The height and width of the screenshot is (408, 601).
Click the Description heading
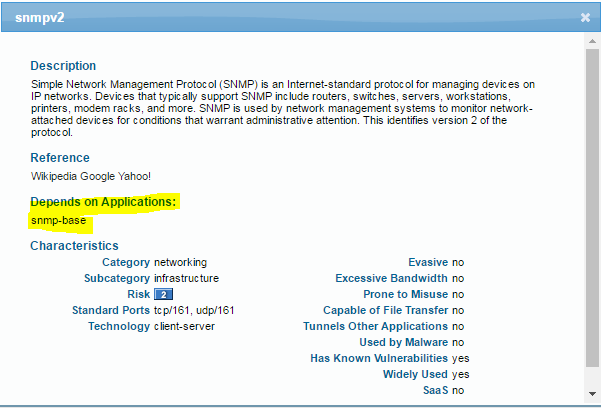click(x=63, y=66)
